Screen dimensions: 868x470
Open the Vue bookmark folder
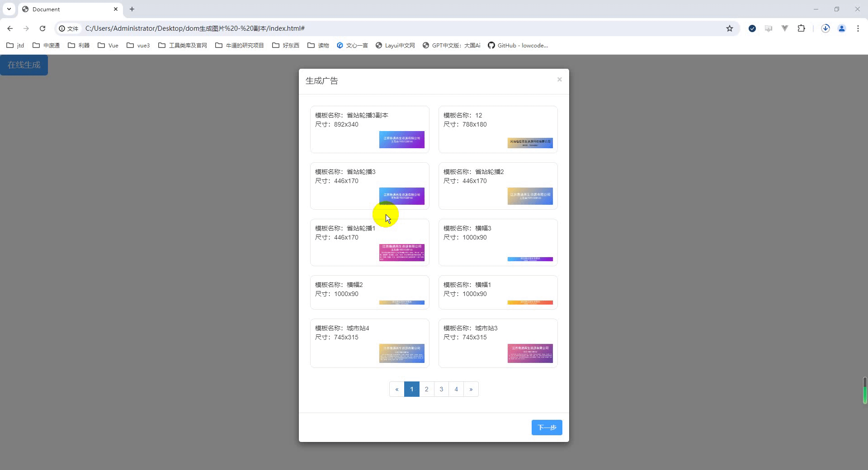coord(108,45)
